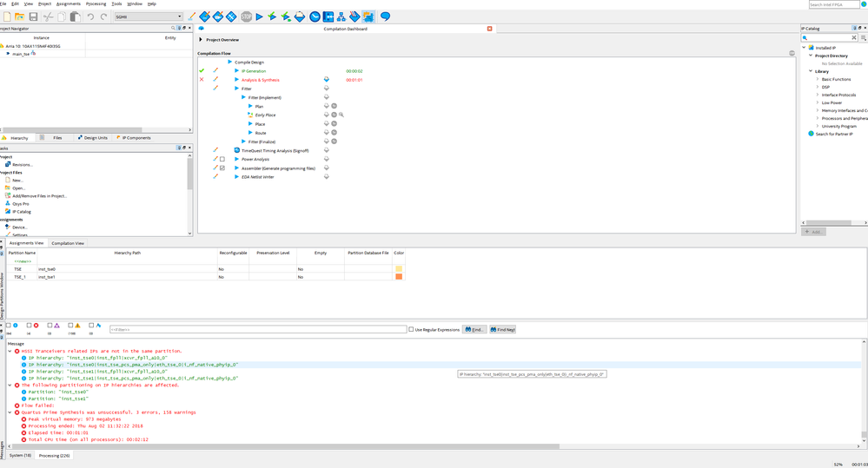Toggle Use Regular Expressions checkbox
The image size is (868, 468).
click(411, 330)
